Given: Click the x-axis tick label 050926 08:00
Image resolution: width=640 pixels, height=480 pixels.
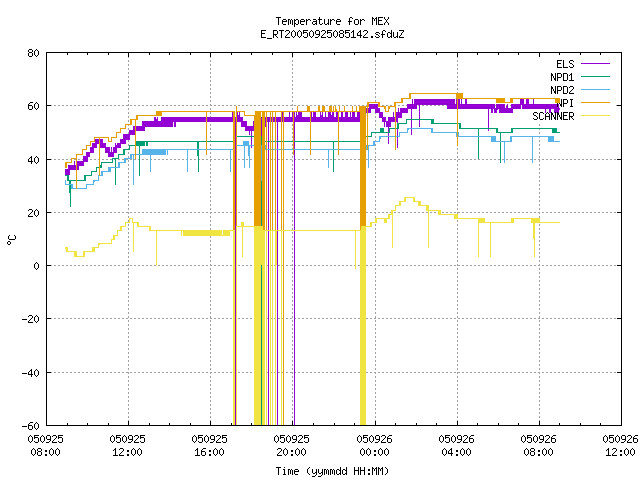Looking at the screenshot, I should click(538, 446).
